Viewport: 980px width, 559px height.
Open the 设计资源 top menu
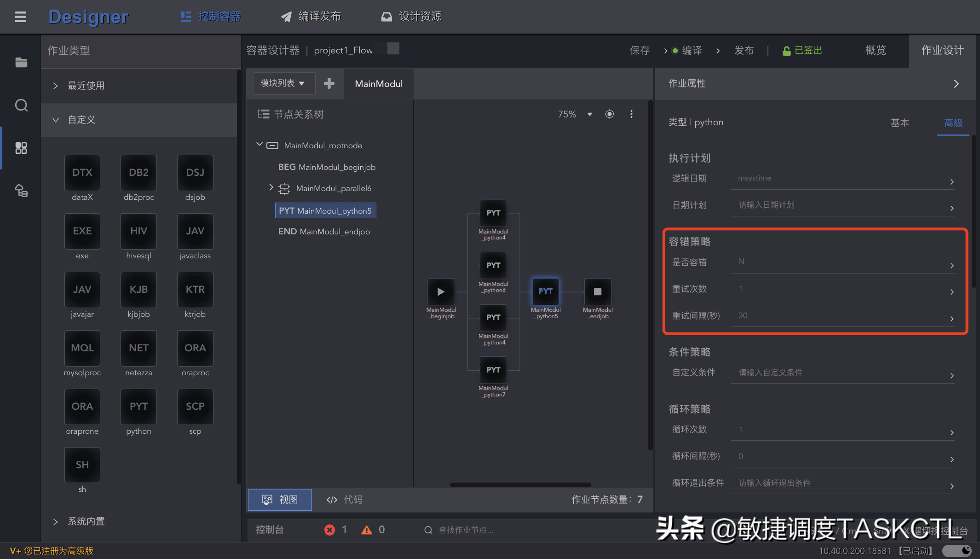[411, 17]
